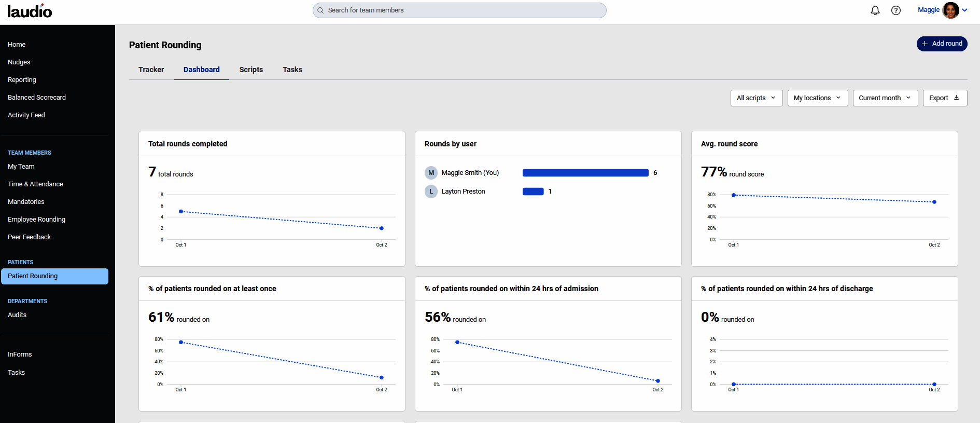Expand the All scripts dropdown
Screen dimensions: 980x423
pyautogui.click(x=756, y=98)
